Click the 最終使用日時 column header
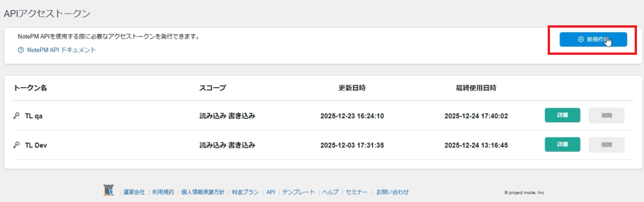Viewport: 644px width, 202px height. pyautogui.click(x=476, y=88)
